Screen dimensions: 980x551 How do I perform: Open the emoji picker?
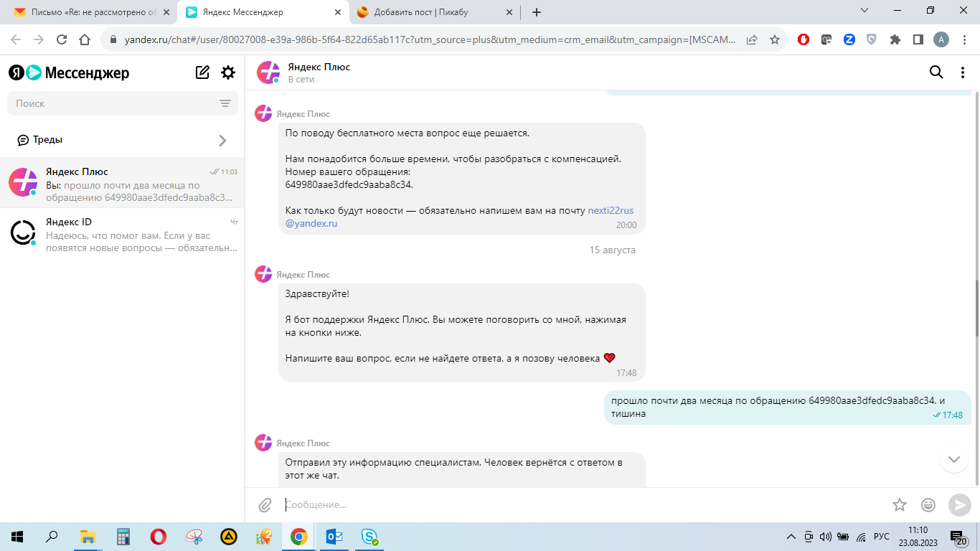pos(928,505)
